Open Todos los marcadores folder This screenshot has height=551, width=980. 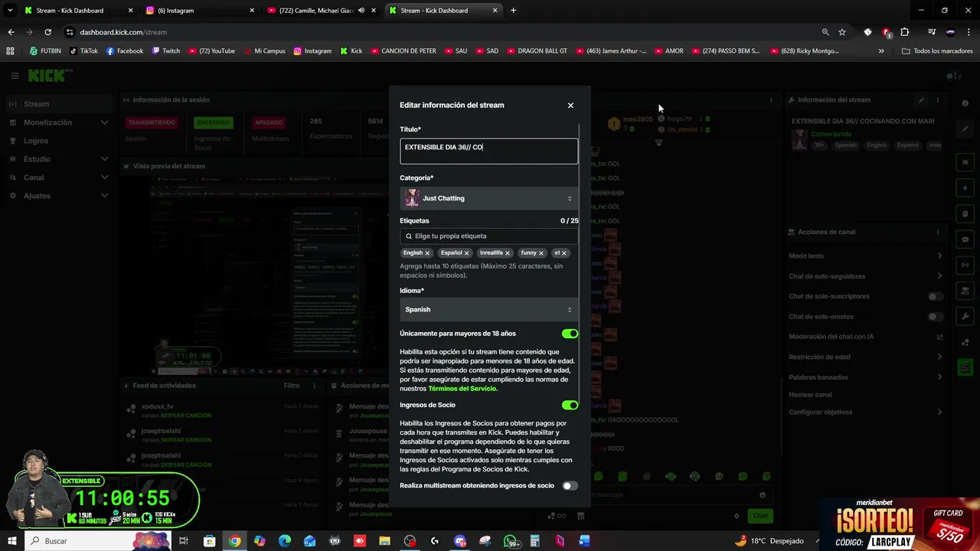coord(937,51)
